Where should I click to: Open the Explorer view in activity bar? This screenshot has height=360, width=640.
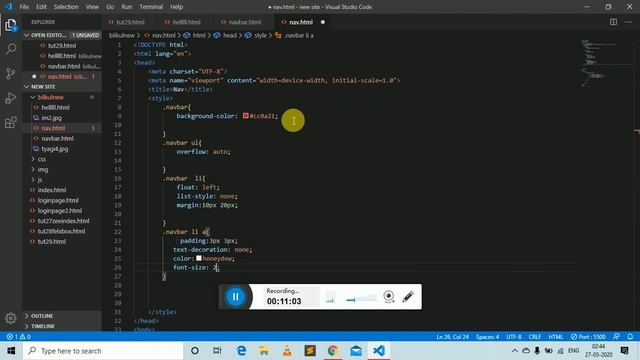coord(11,25)
